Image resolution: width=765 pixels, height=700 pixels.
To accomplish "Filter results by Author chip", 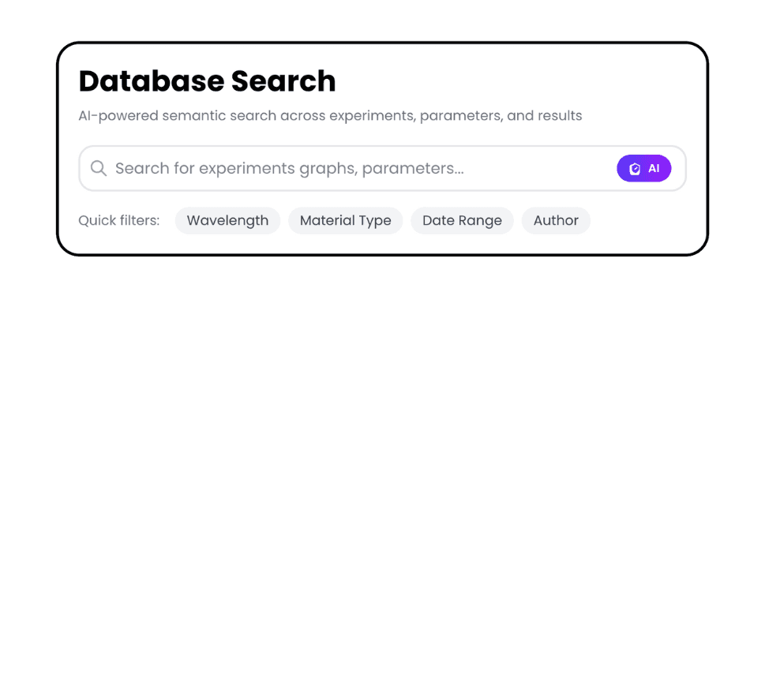I will [x=556, y=221].
